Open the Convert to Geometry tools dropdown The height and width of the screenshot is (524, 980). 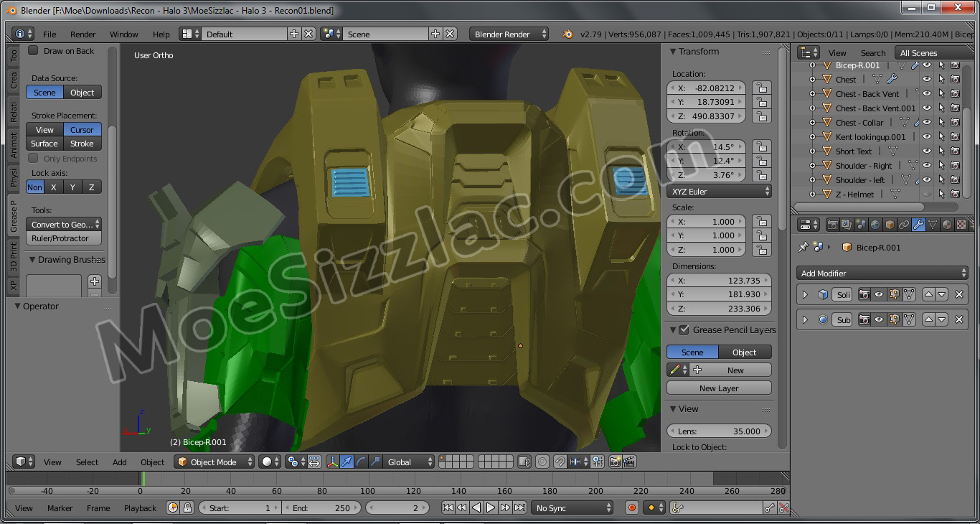64,224
